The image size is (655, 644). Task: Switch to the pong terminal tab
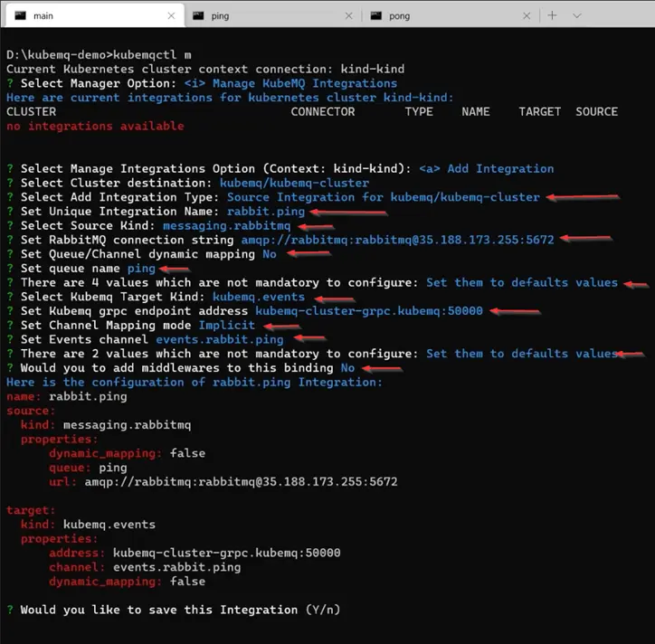point(451,16)
